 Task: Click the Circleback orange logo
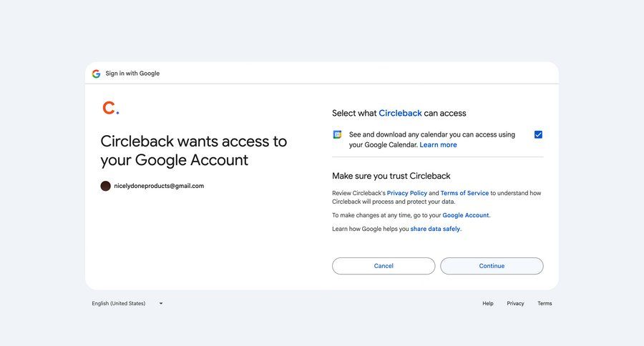coord(109,108)
